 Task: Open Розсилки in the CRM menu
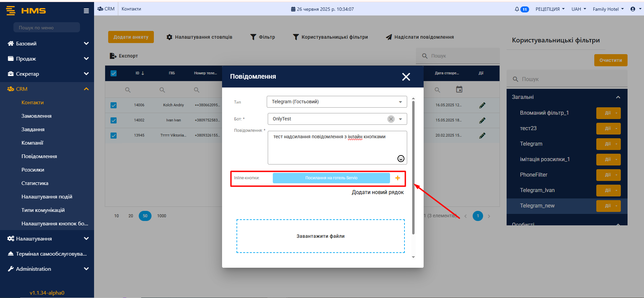tap(33, 170)
